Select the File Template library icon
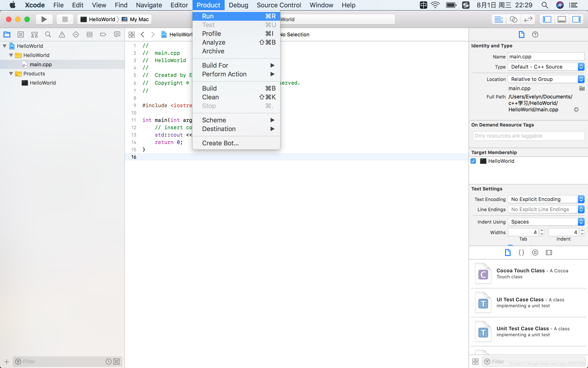588x368 pixels. 508,253
